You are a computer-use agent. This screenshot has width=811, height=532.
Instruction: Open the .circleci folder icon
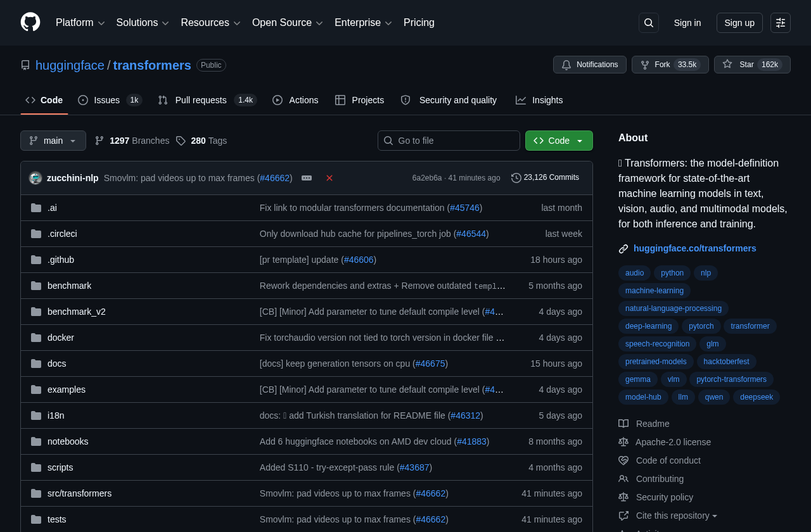click(x=36, y=234)
